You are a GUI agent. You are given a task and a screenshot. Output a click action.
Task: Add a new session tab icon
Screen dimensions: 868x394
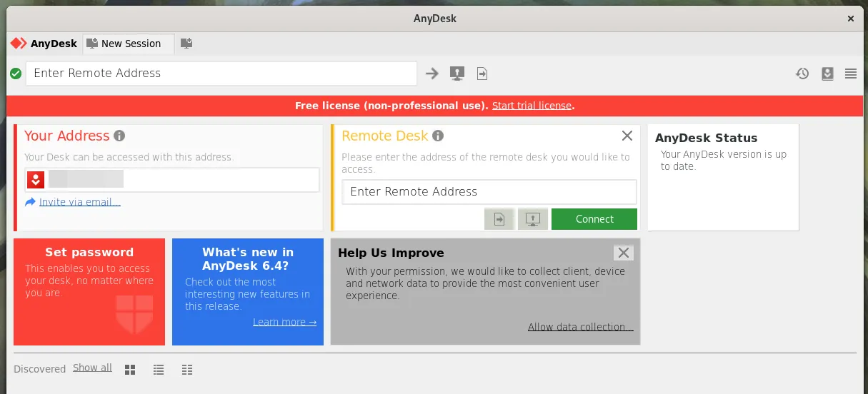186,44
